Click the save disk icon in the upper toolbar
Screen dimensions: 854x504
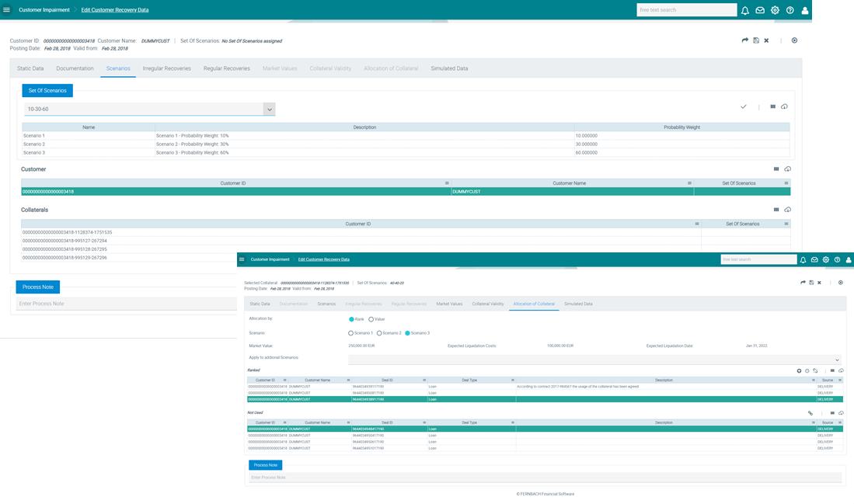pyautogui.click(x=756, y=40)
